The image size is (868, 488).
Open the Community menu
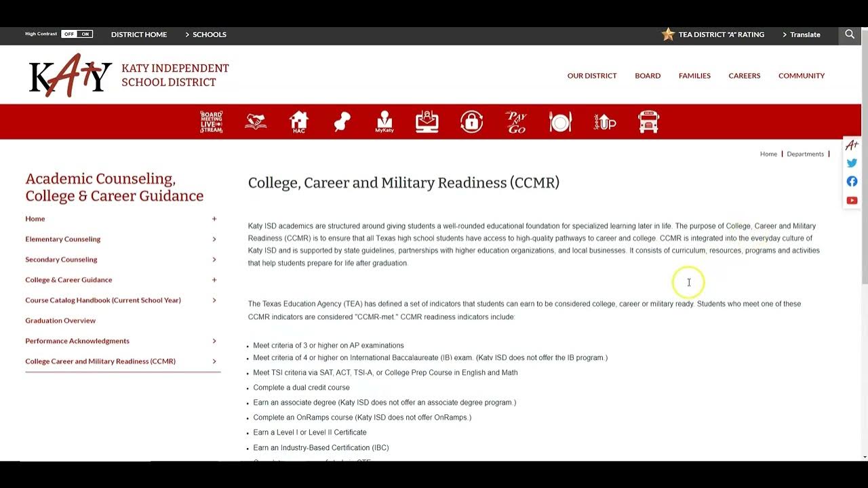tap(802, 76)
